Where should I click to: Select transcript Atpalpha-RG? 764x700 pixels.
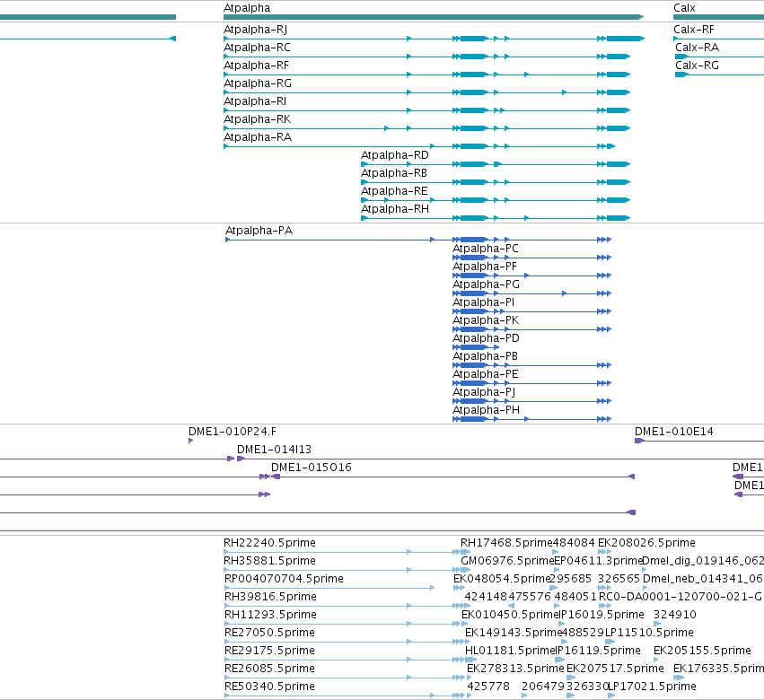coord(258,83)
